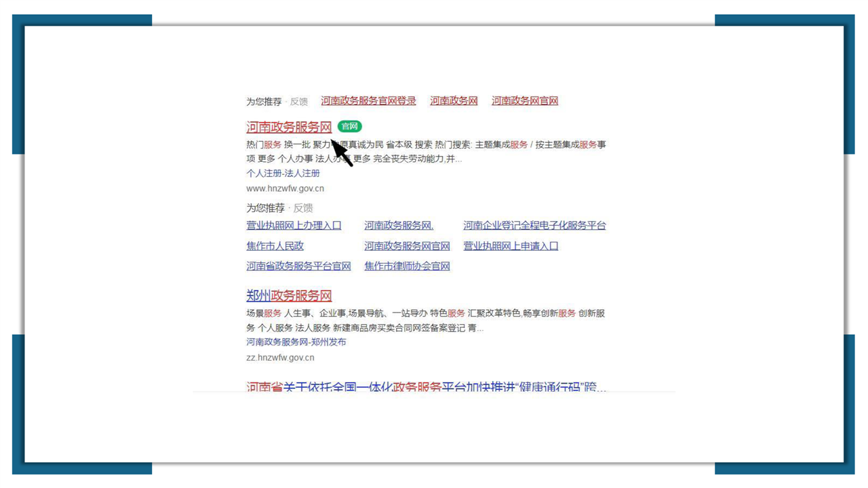This screenshot has height=488, width=868.
Task: Click the 法人注册 sub-link
Action: click(x=302, y=174)
